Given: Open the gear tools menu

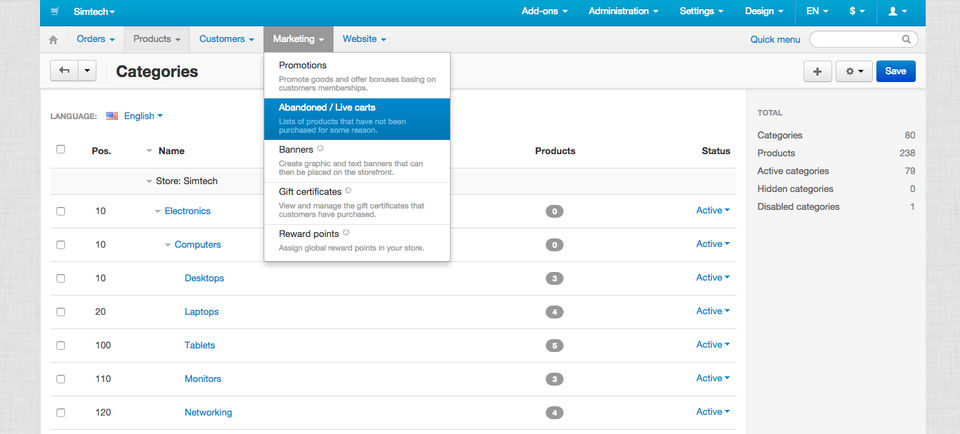Looking at the screenshot, I should (854, 71).
